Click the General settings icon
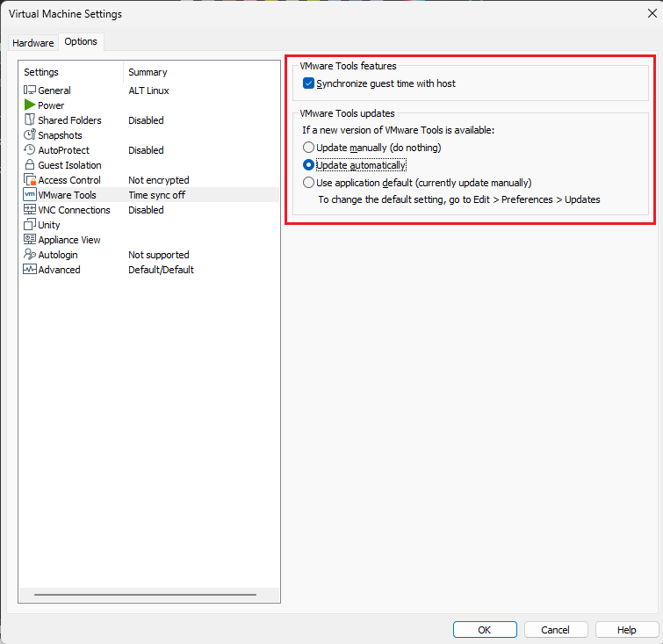This screenshot has height=644, width=663. coord(30,90)
